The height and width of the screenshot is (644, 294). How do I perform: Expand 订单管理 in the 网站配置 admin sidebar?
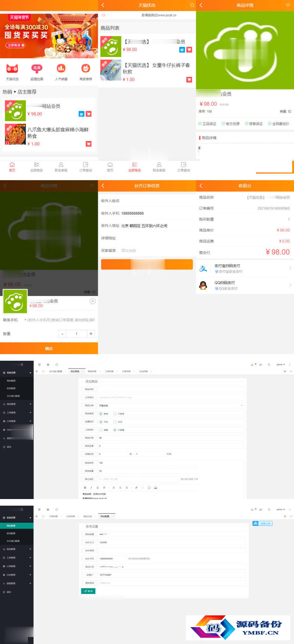(17, 566)
